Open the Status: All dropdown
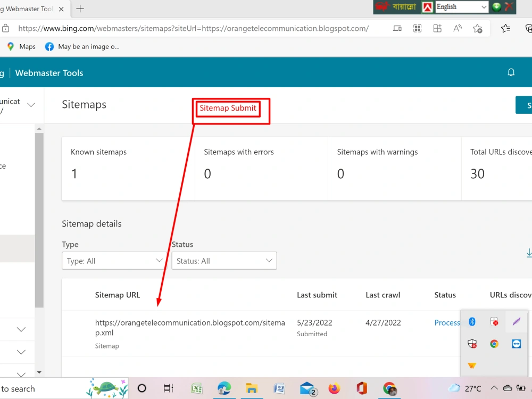Screen dimensions: 532x399 pos(225,261)
